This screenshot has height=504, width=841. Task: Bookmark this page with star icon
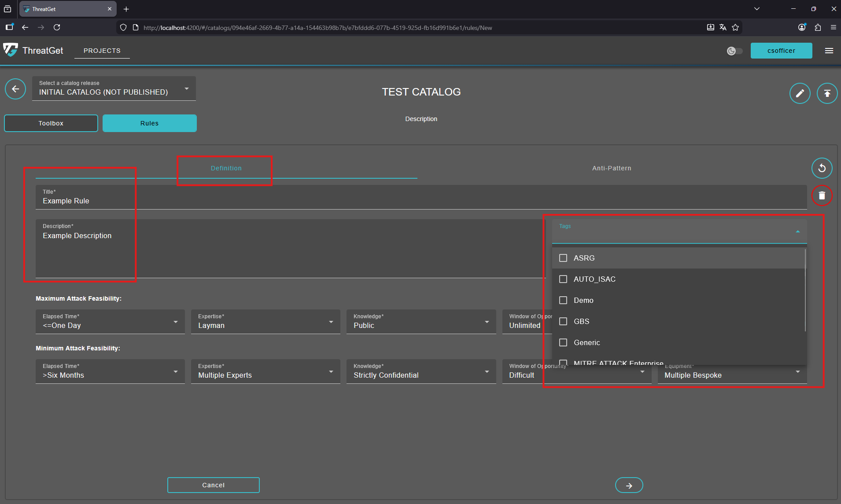click(x=735, y=27)
